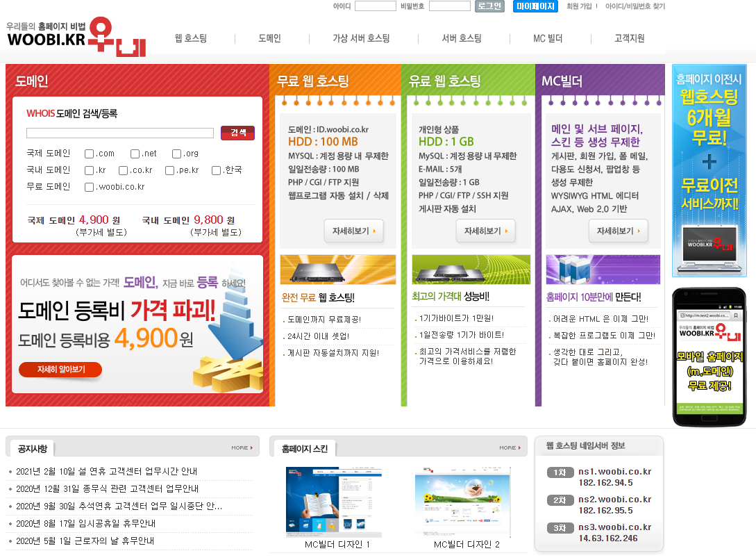Open the 고객지원 menu
Screen dimensions: 756x560
[629, 38]
